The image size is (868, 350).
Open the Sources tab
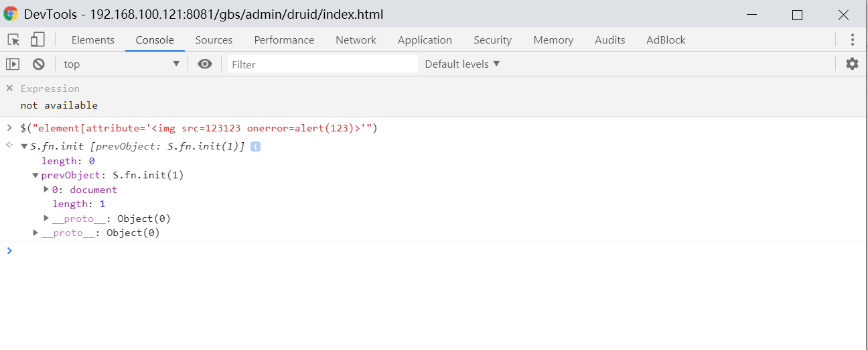214,40
